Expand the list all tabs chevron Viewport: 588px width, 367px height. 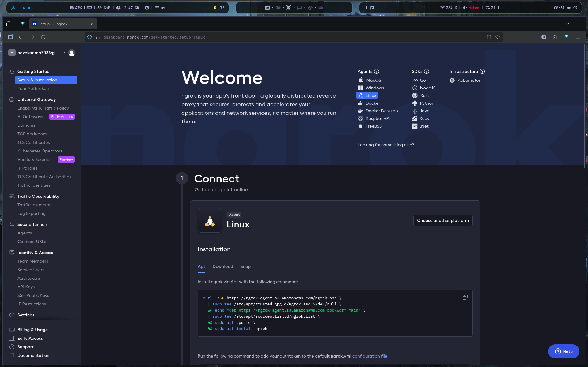point(567,24)
